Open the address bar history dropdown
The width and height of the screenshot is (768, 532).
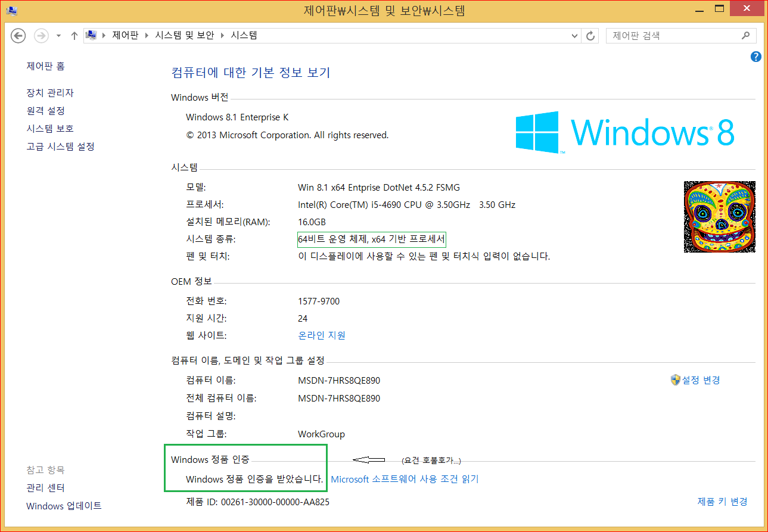[574, 36]
